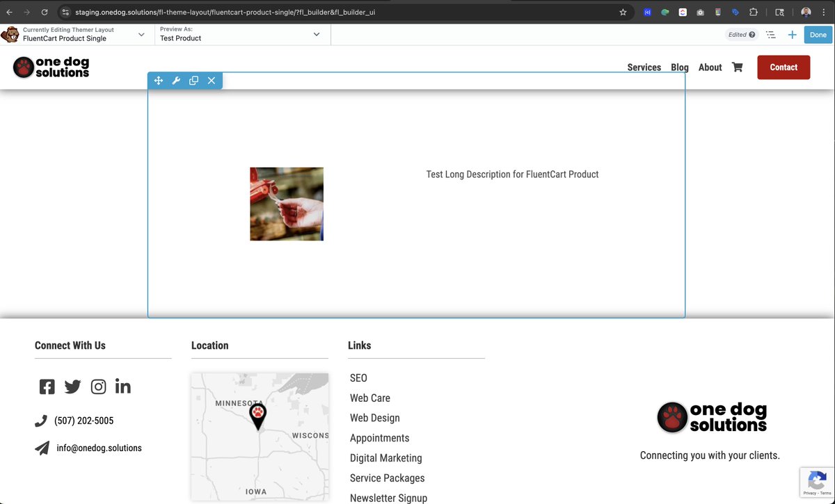Click the LinkedIn icon in footer
The height and width of the screenshot is (504, 835).
[123, 387]
